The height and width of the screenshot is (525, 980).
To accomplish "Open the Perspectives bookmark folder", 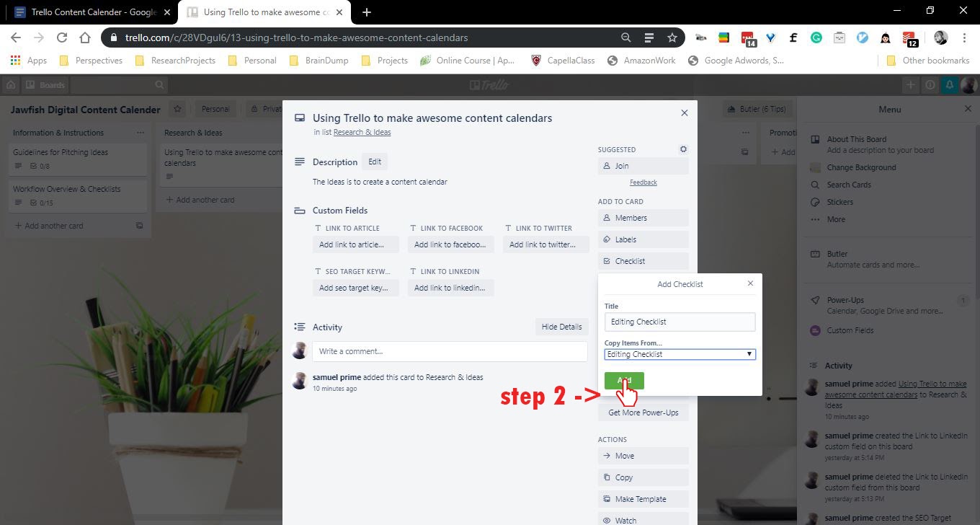I will pyautogui.click(x=91, y=61).
